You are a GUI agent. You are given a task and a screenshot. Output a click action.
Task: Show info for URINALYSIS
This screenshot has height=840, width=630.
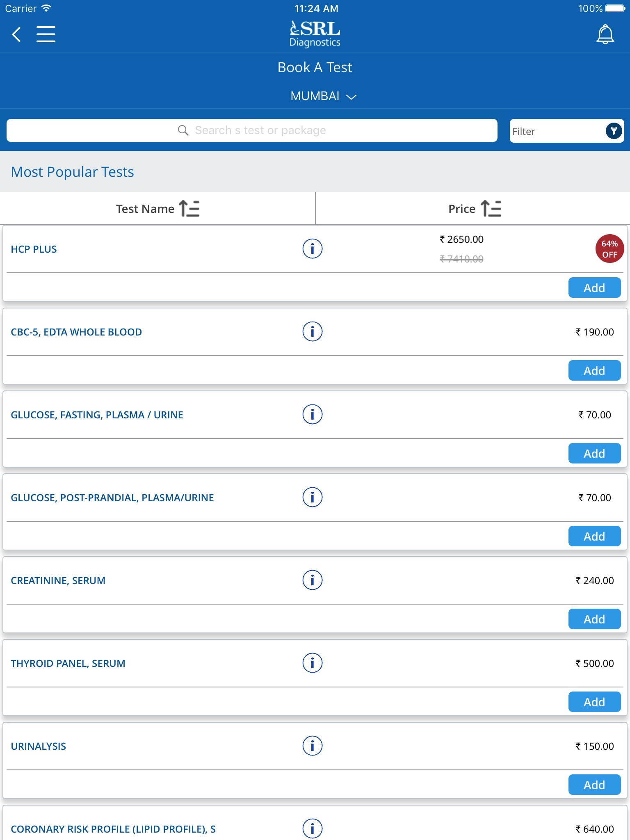click(313, 746)
